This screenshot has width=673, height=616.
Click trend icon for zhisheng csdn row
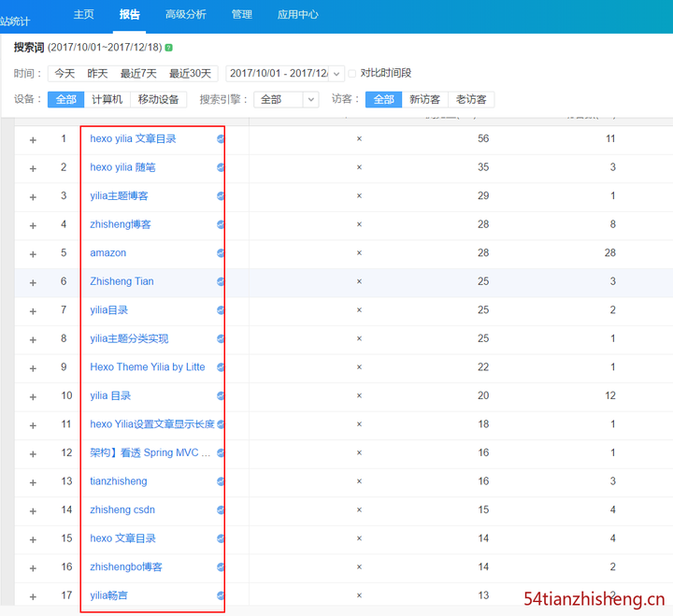[221, 510]
